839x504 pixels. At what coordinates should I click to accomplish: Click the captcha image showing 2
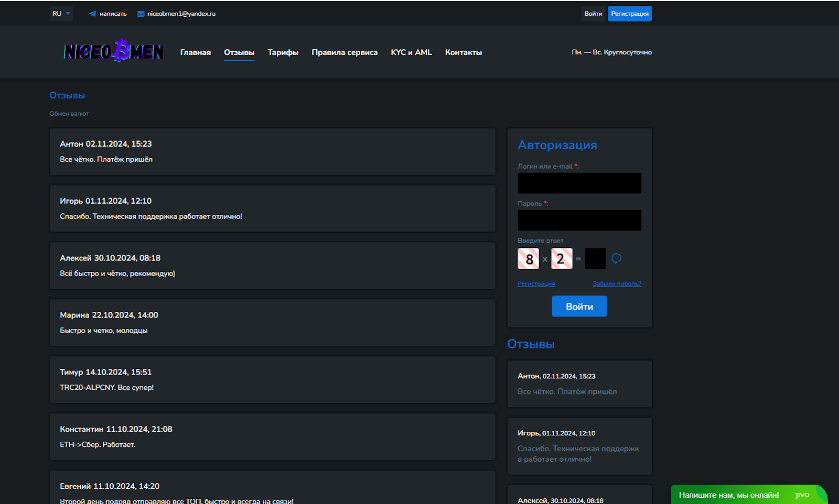coord(562,259)
